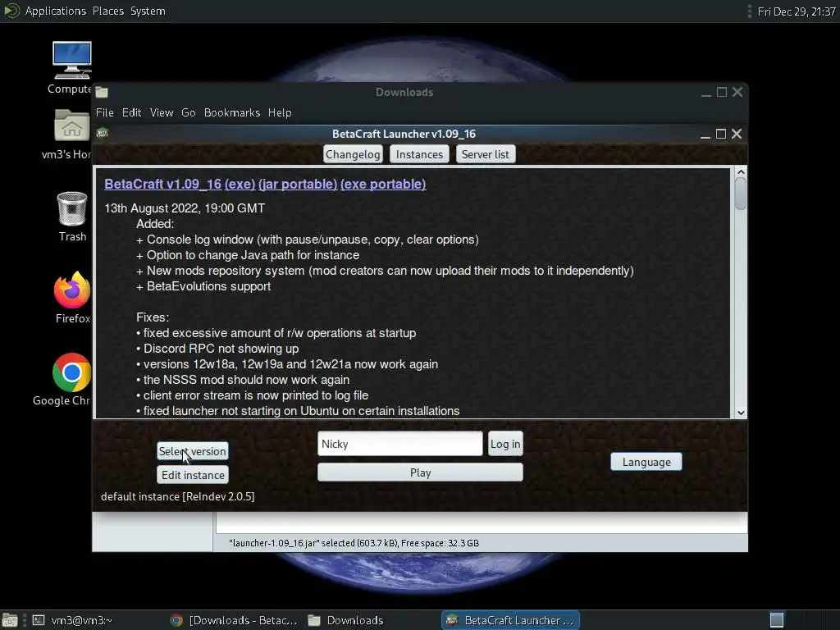Open the (jar portable) download link
Screen dimensions: 840x630
point(298,185)
